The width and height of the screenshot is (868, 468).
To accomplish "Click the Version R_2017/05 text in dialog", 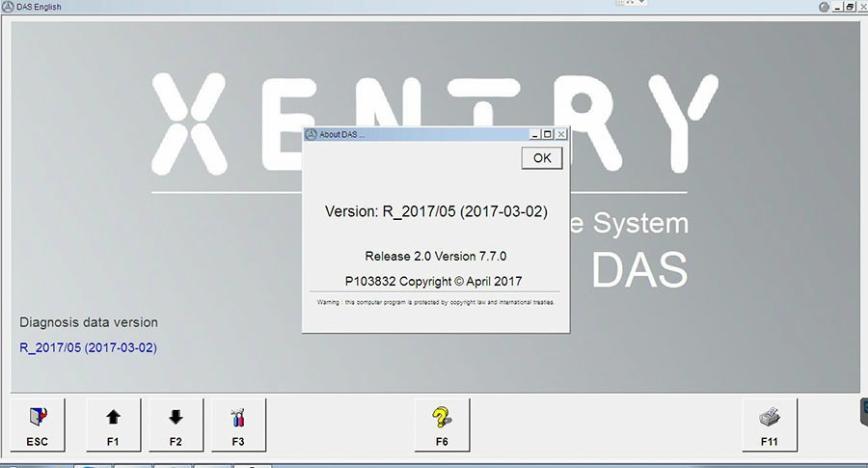I will point(436,212).
